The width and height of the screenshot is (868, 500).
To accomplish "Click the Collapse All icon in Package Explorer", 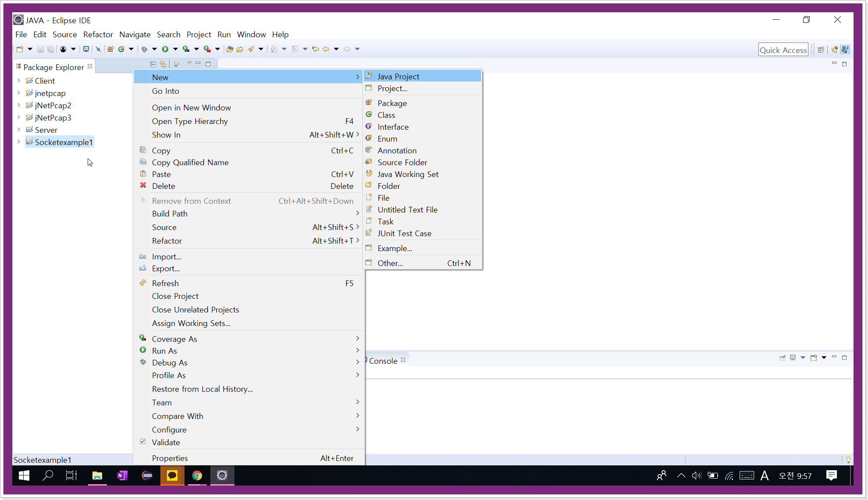I will coord(153,64).
